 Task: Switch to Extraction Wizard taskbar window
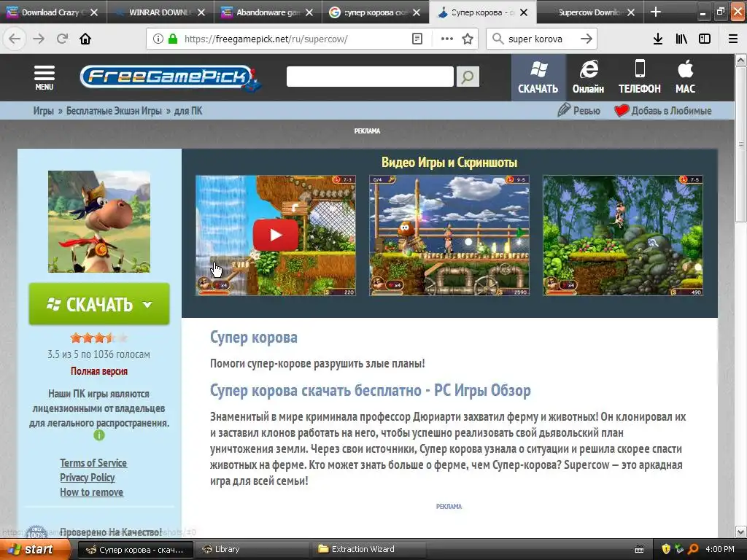tap(368, 549)
